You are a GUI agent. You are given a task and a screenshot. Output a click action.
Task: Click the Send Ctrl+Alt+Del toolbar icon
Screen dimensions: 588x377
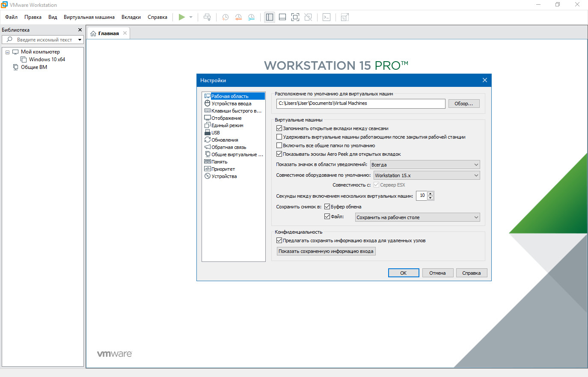click(x=207, y=17)
